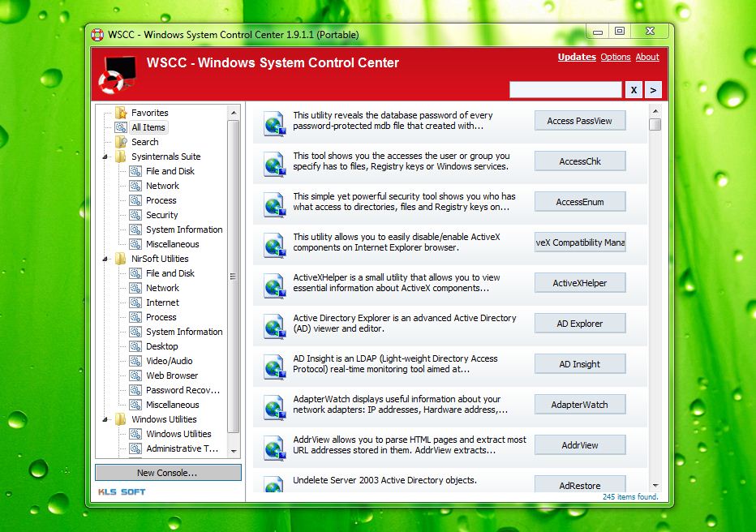The height and width of the screenshot is (532, 756).
Task: Open Process under NirSoft Utilities
Action: pyautogui.click(x=161, y=317)
